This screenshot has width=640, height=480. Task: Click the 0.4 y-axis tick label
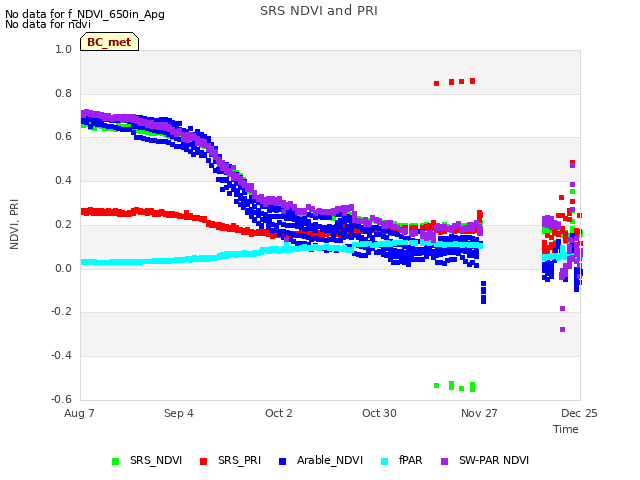[64, 181]
